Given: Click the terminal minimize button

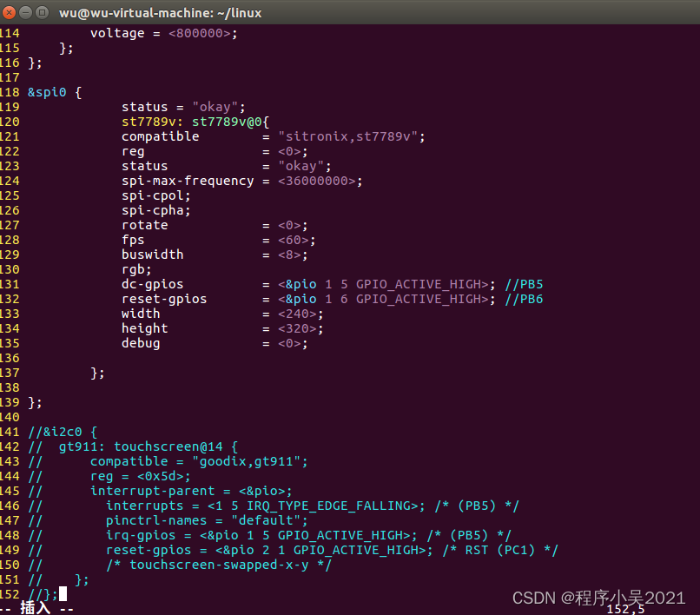Looking at the screenshot, I should (24, 12).
